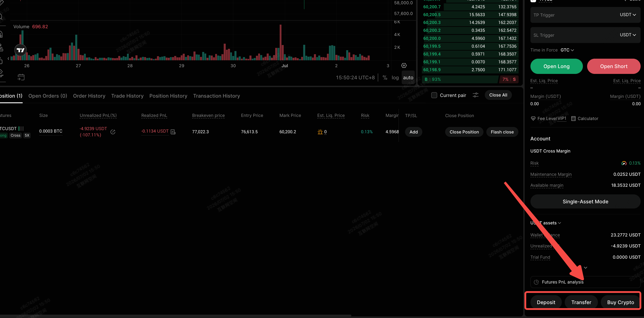The image size is (644, 318).
Task: Open Order History tab
Action: [89, 96]
